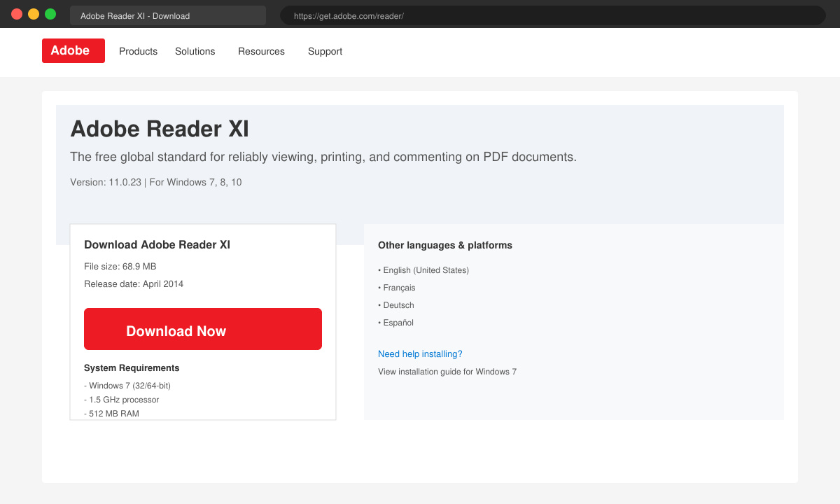The width and height of the screenshot is (840, 504).
Task: Click the Version: 11.0.23 text
Action: 106,182
